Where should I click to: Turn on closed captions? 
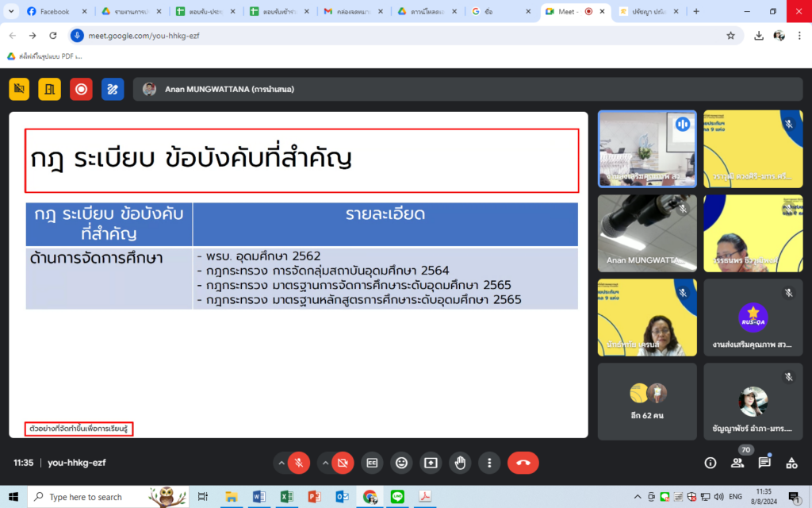372,463
